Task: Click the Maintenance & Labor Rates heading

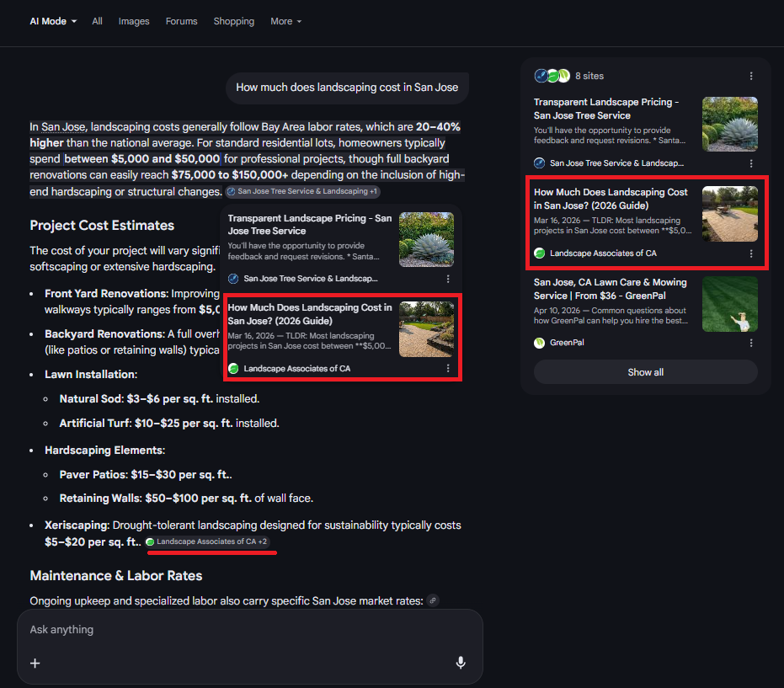Action: tap(116, 575)
